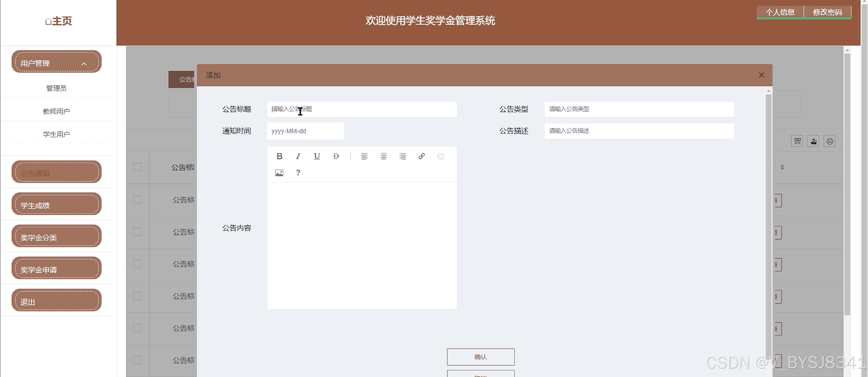Center-align the editor text
The height and width of the screenshot is (377, 868).
(383, 156)
